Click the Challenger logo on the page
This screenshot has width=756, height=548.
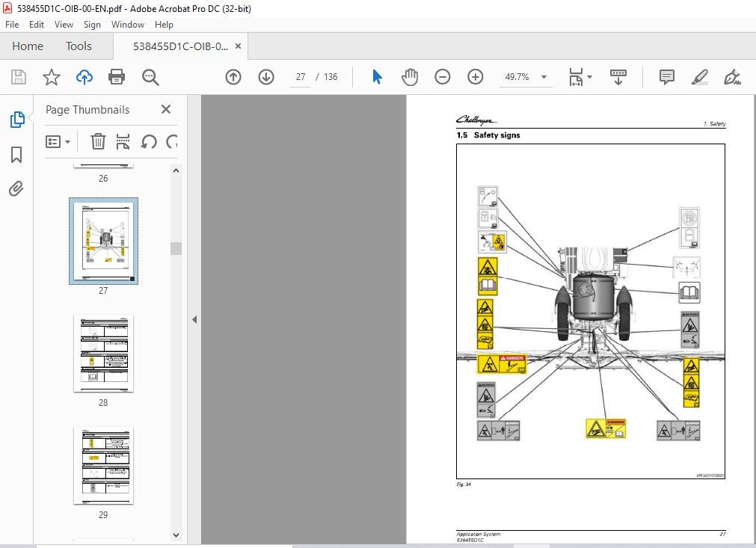[476, 120]
